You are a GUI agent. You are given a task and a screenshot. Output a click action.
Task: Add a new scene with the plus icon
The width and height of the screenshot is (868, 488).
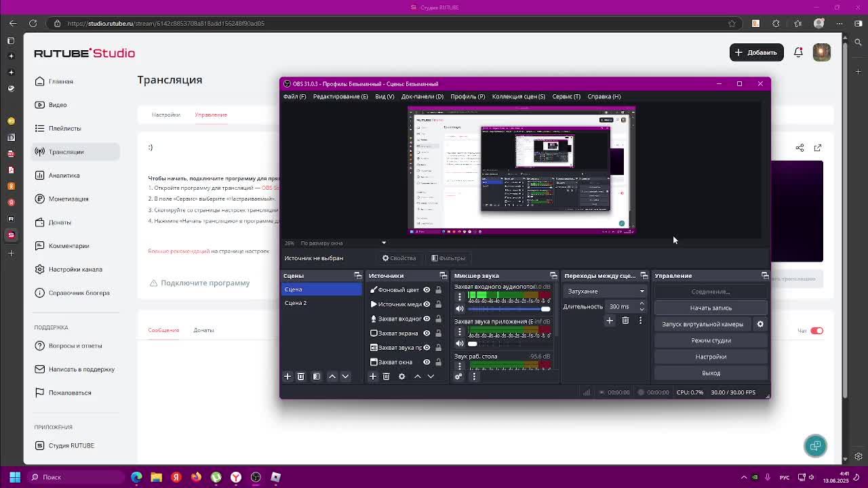[288, 376]
